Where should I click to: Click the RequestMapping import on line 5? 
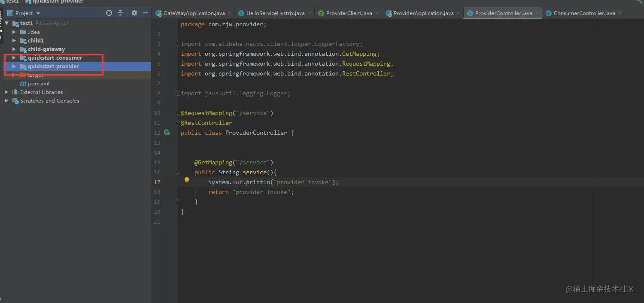(x=287, y=64)
